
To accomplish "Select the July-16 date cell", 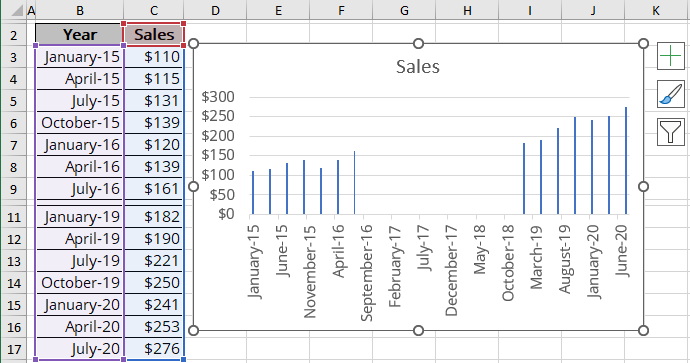I will click(80, 189).
